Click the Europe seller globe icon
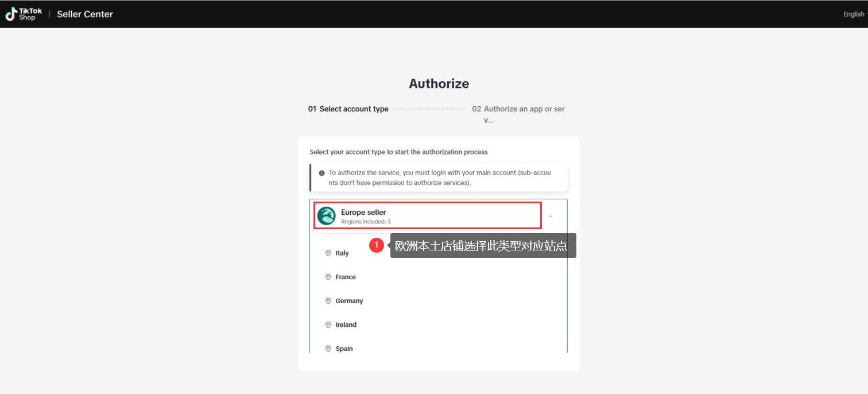The image size is (868, 394). coord(327,216)
